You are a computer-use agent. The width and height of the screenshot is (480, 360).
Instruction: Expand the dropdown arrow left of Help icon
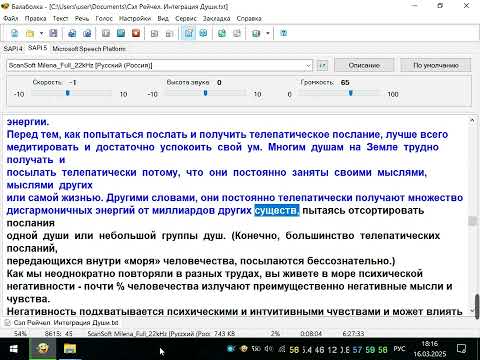click(x=267, y=33)
